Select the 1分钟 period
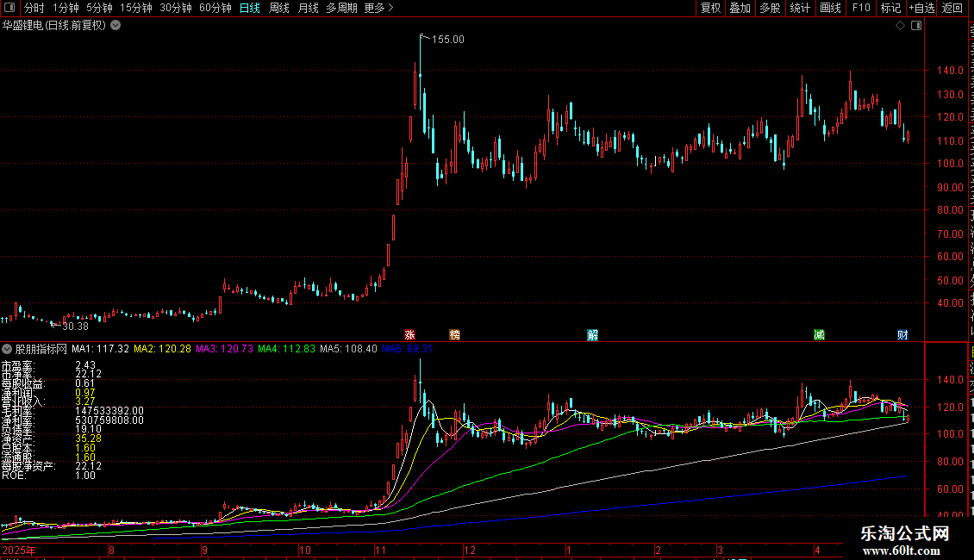The height and width of the screenshot is (560, 974). tap(66, 8)
